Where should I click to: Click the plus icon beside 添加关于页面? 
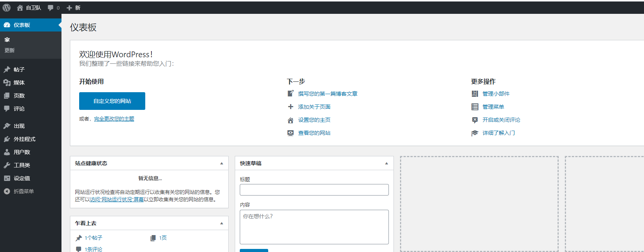pos(290,107)
